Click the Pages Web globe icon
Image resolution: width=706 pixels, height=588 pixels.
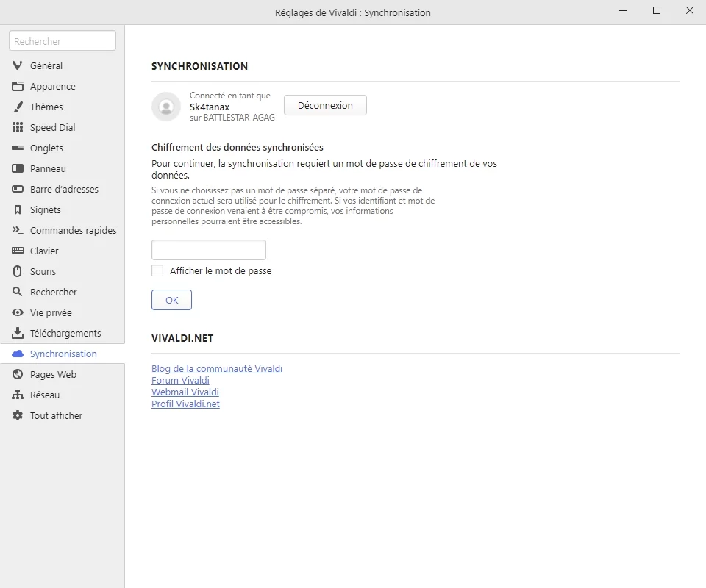pyautogui.click(x=17, y=374)
